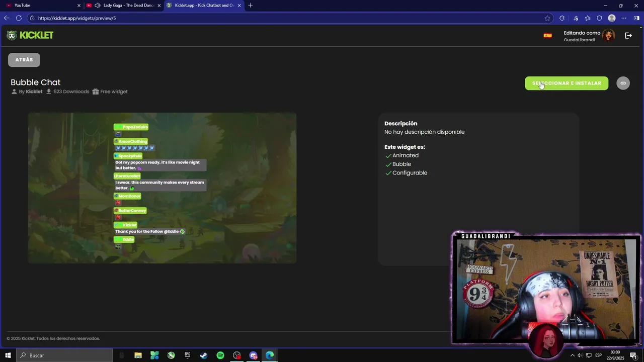Click the Bubble Chat widget preview image
The height and width of the screenshot is (362, 644).
pyautogui.click(x=162, y=188)
